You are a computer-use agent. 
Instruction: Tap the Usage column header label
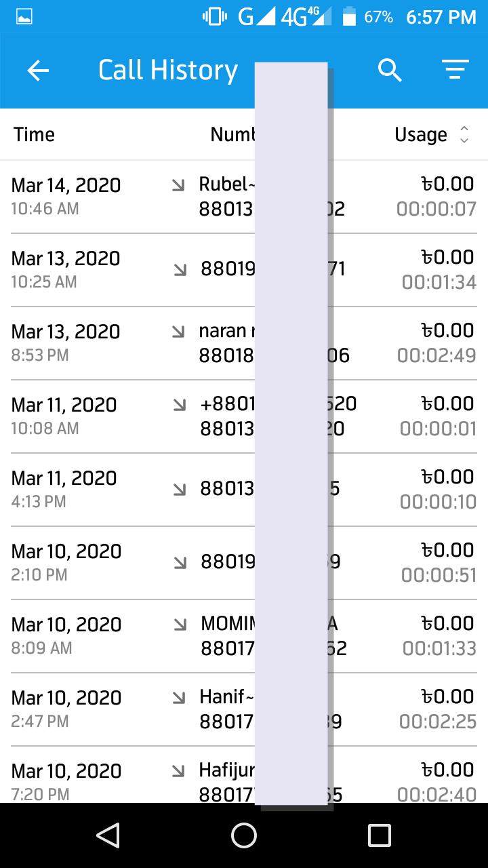click(421, 134)
